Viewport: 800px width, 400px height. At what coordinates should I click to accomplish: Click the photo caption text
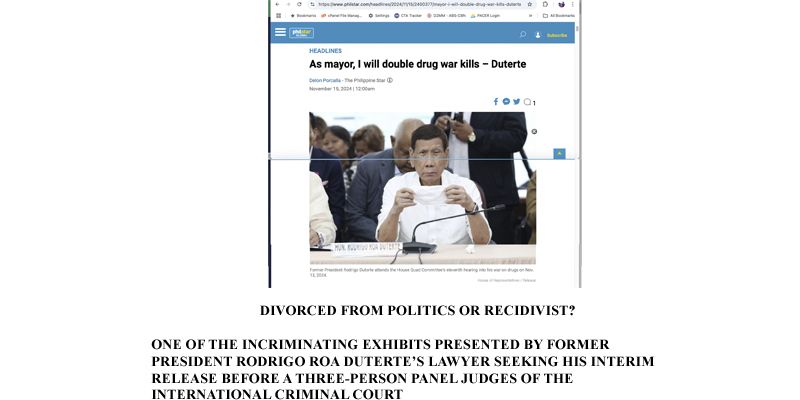coord(422,272)
